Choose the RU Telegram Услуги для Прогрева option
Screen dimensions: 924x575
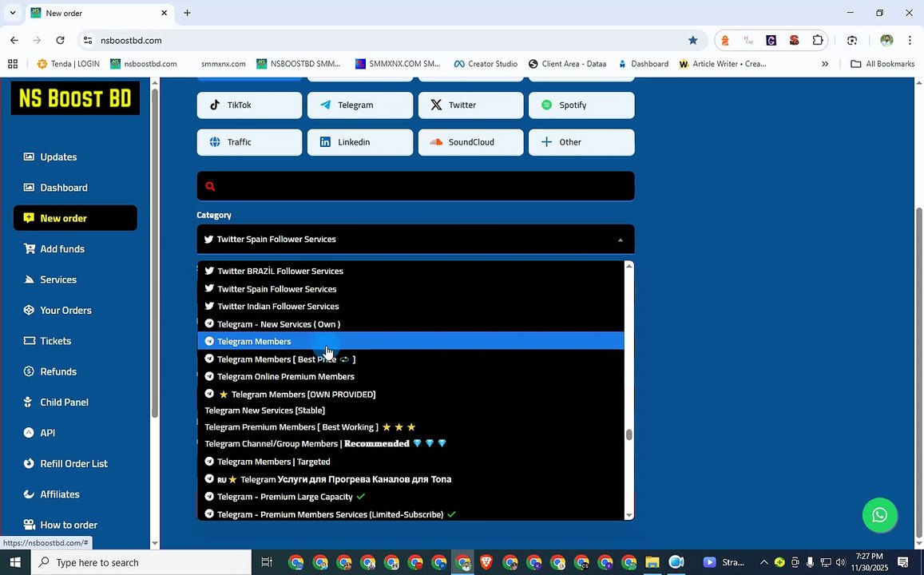pyautogui.click(x=410, y=479)
